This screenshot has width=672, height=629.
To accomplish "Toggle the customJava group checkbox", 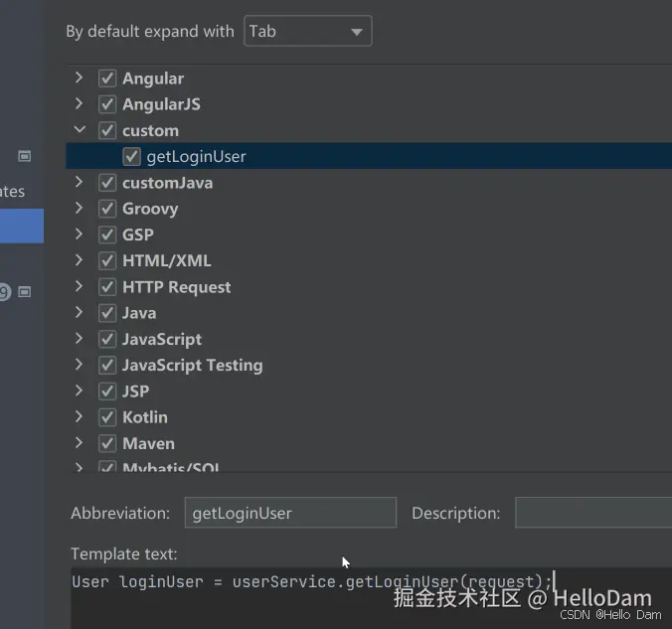I will pyautogui.click(x=107, y=183).
